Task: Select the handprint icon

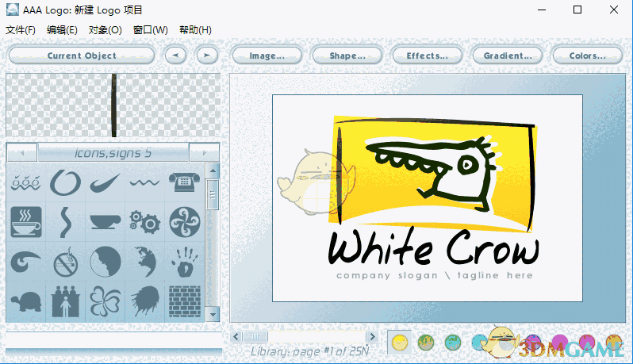Action: [x=185, y=262]
